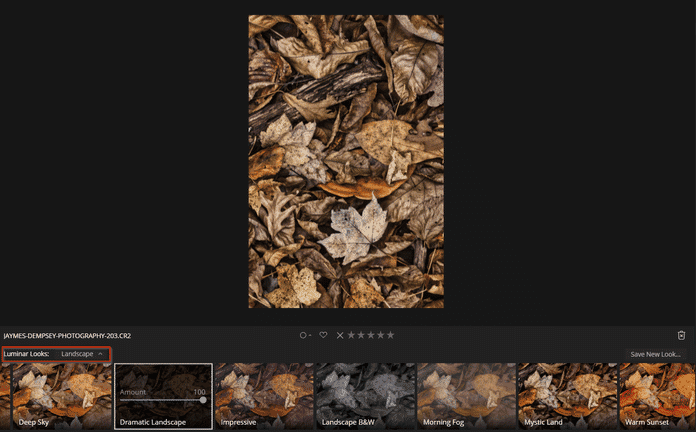Set rating to two stars
The image size is (696, 432).
361,335
